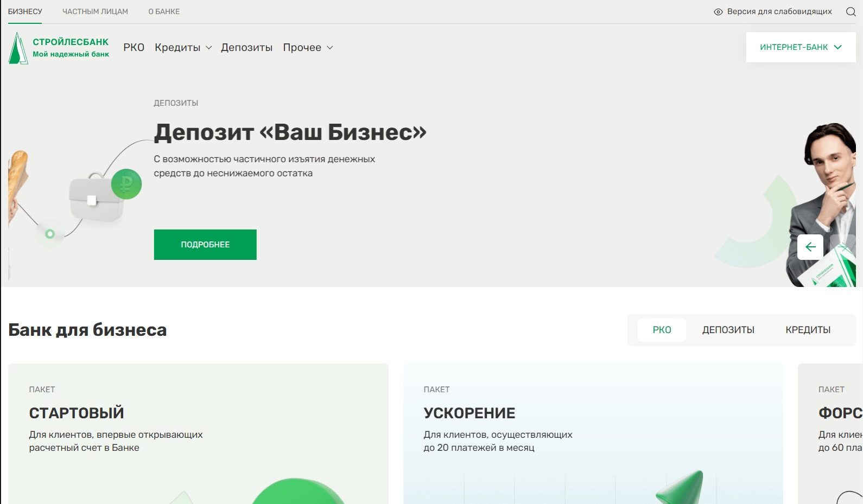Open the СТАРТОВЫЙ package card
This screenshot has width=863, height=504.
tap(198, 433)
